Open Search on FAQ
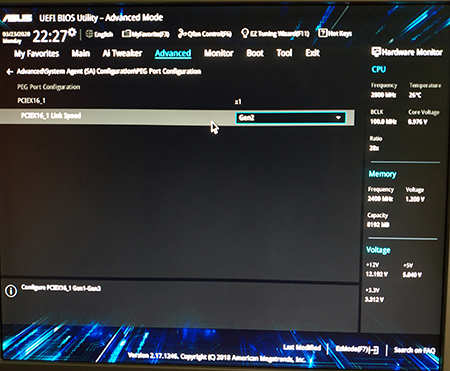450x371 pixels. click(x=414, y=350)
